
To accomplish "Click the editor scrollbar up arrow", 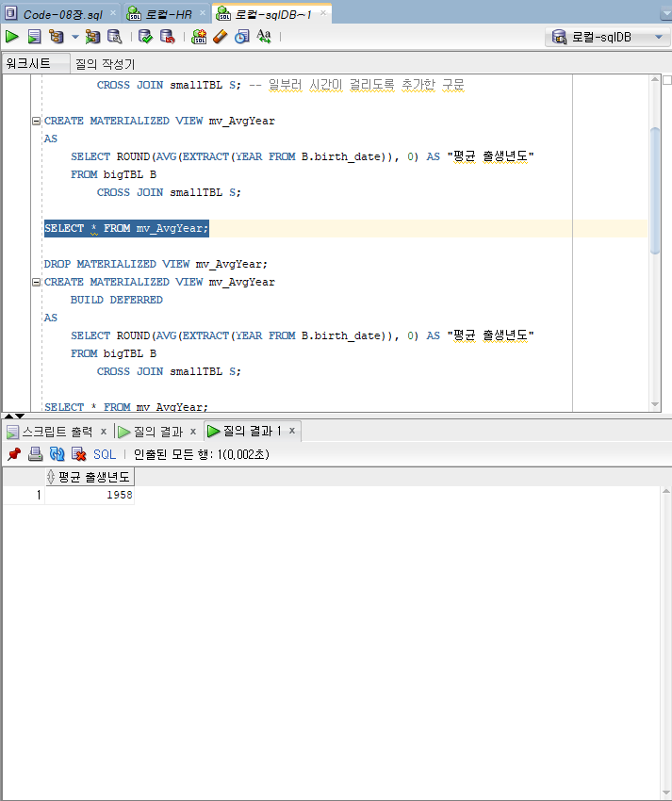I will point(655,80).
